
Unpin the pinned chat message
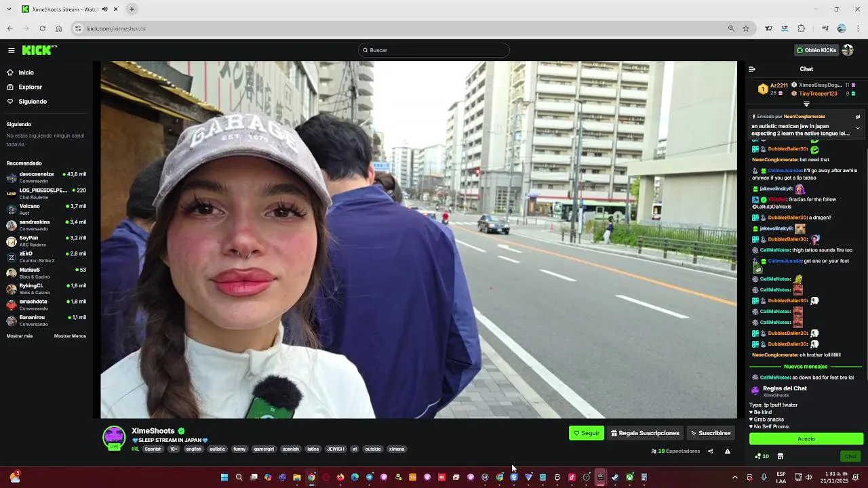858,117
